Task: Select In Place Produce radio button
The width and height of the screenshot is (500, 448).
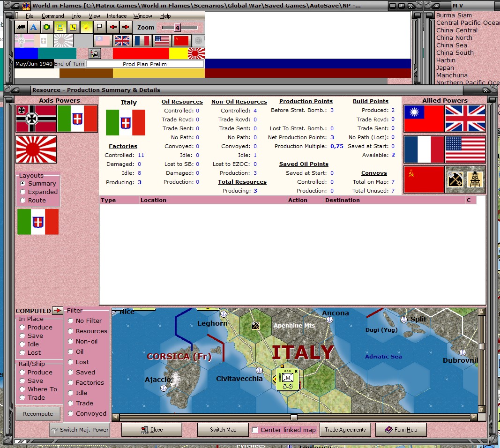Action: (22, 327)
